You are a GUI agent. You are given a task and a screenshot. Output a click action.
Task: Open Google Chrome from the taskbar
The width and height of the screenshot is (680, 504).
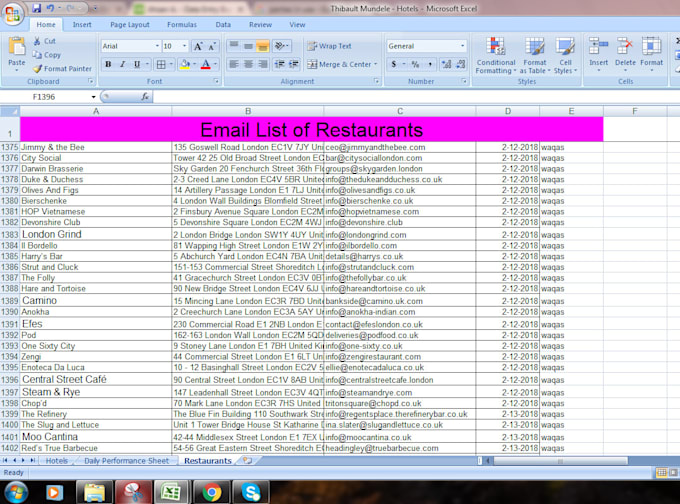point(211,492)
